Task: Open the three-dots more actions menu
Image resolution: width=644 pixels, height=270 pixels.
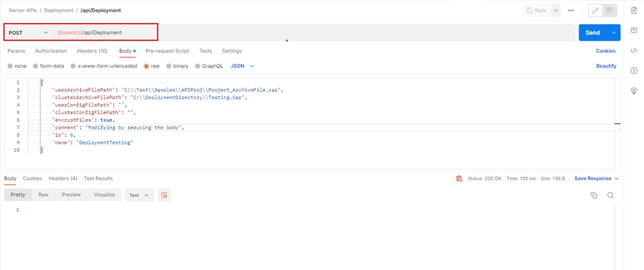Action: click(571, 11)
